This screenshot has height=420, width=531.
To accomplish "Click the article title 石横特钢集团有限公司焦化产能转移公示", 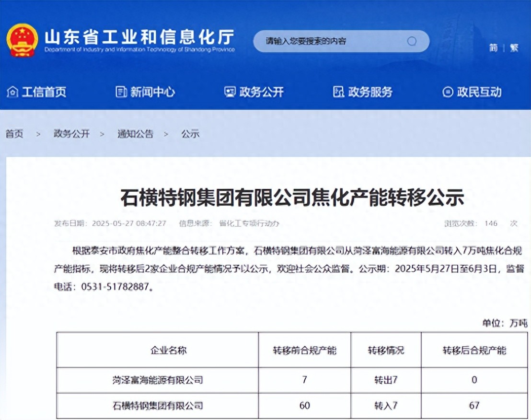I will [292, 198].
